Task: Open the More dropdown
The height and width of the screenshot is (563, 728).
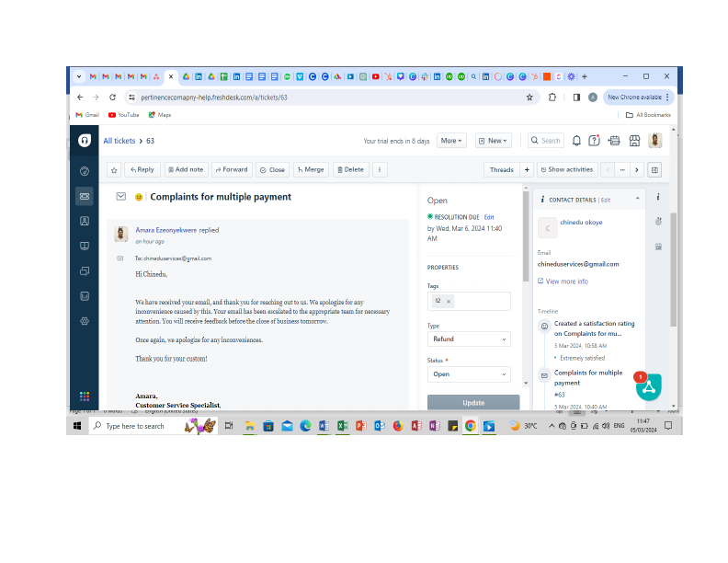Action: tap(450, 141)
